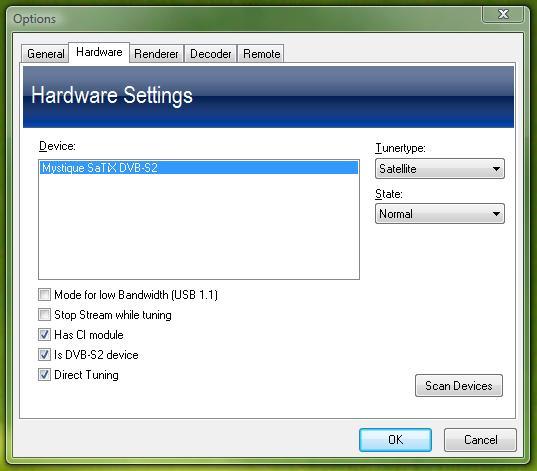This screenshot has width=537, height=471.
Task: Open the Tunertype dropdown set to Satellite
Action: (x=440, y=169)
